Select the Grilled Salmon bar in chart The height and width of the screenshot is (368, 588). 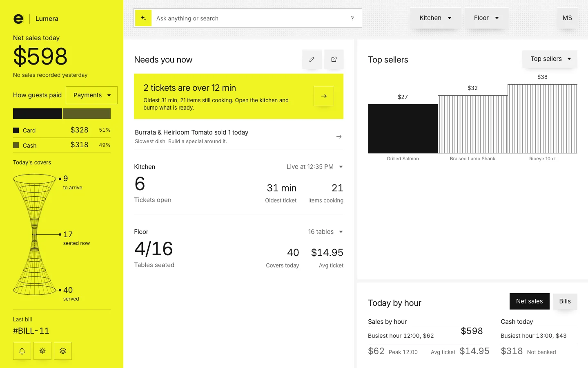click(x=403, y=129)
